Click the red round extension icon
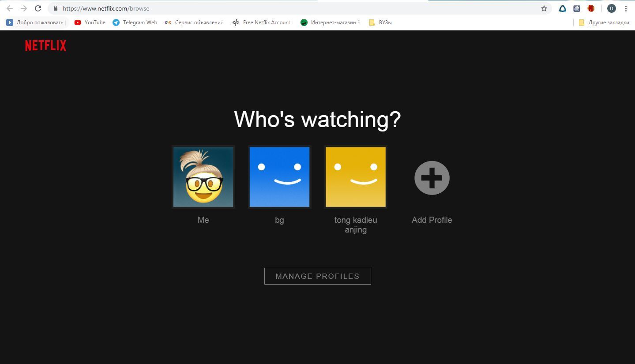635x364 pixels. point(591,8)
